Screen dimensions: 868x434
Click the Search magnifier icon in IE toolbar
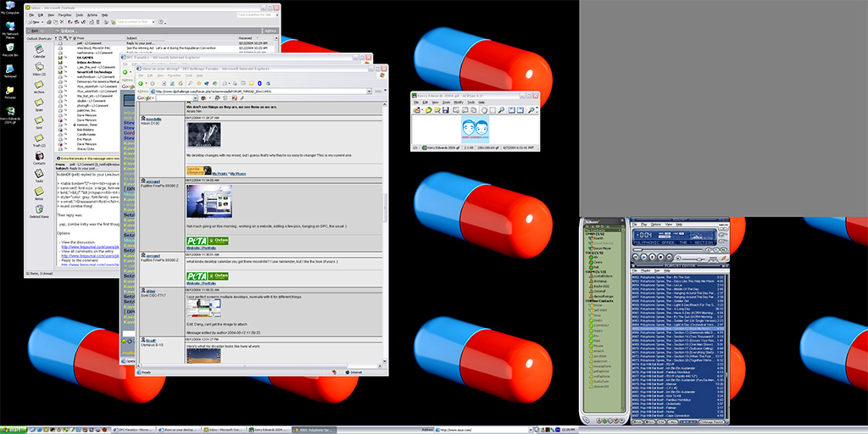pyautogui.click(x=190, y=84)
